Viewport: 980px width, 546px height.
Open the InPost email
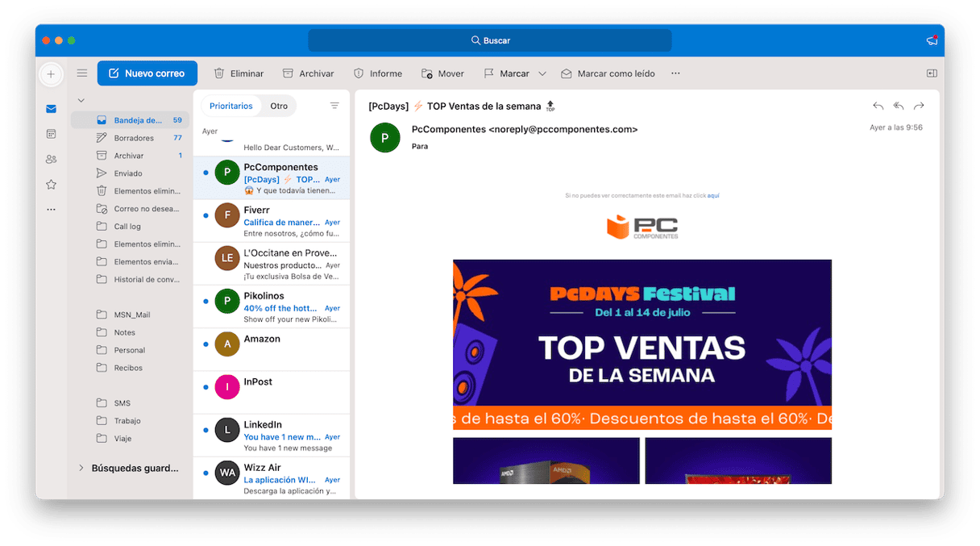pos(272,392)
